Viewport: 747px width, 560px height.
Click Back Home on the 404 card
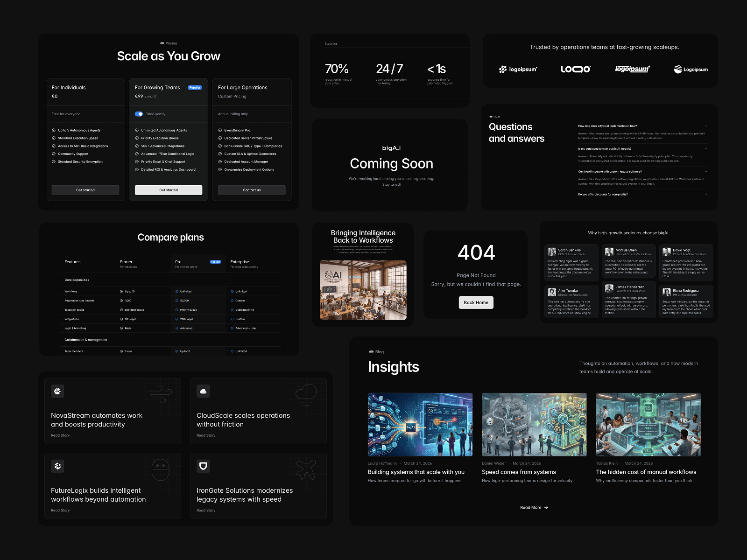click(476, 302)
